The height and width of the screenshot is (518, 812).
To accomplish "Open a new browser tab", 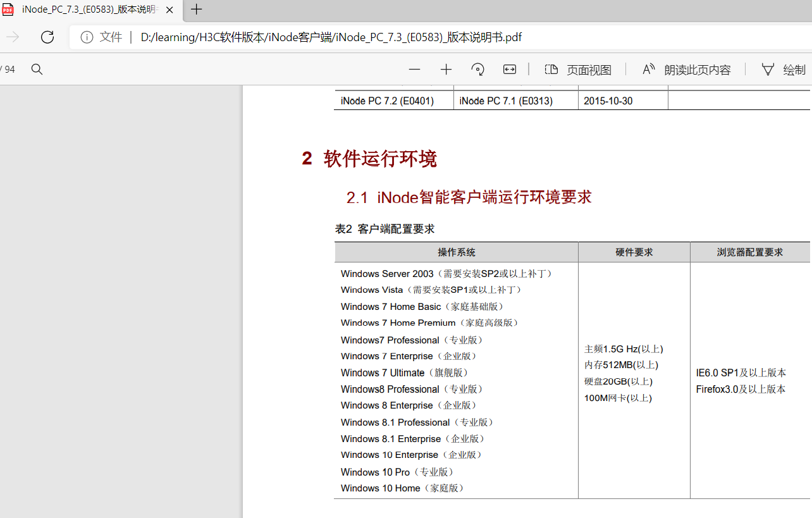I will pyautogui.click(x=197, y=9).
